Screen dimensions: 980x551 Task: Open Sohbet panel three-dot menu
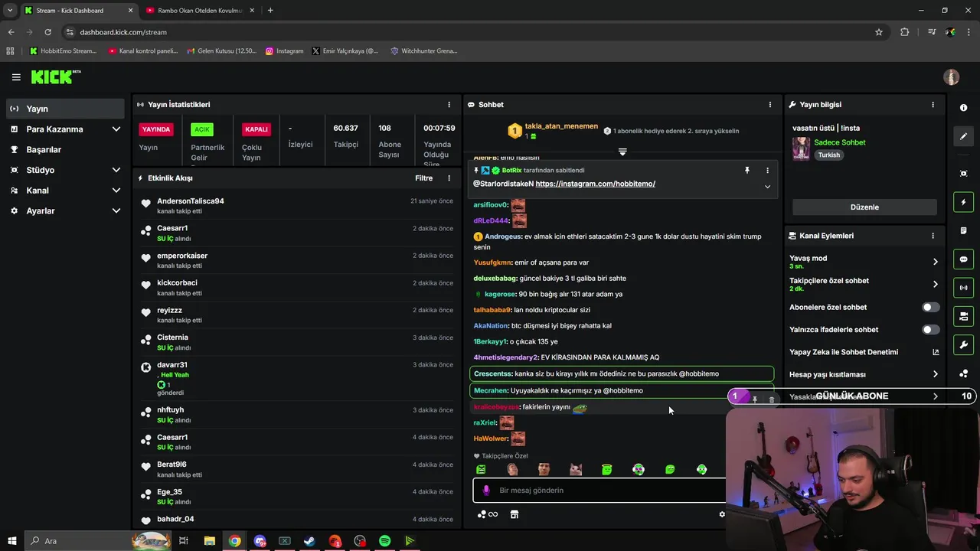770,105
